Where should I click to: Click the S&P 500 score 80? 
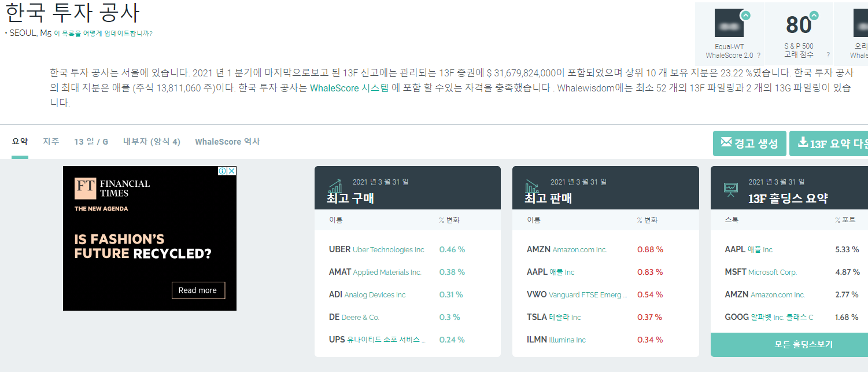tap(799, 25)
